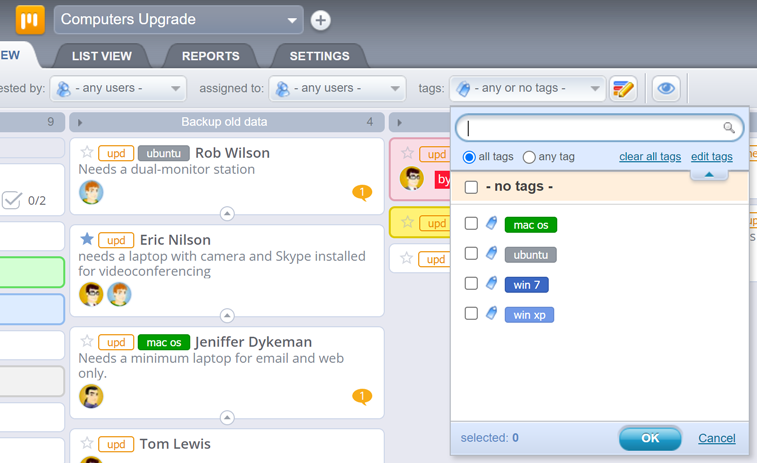Check the mac os tag checkbox
This screenshot has width=757, height=463.
pos(471,224)
